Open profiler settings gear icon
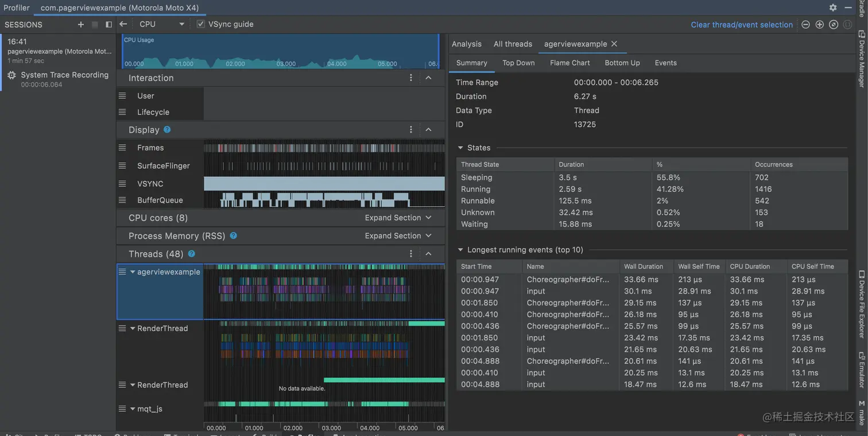The height and width of the screenshot is (436, 868). [832, 7]
